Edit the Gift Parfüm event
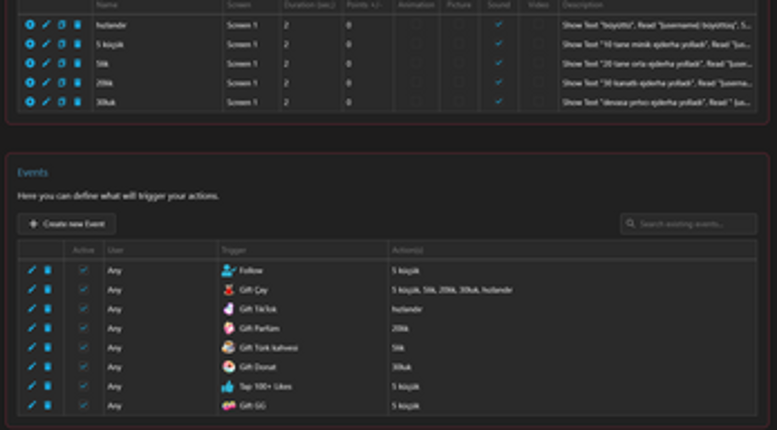Viewport: 777px width, 430px height. [32, 328]
